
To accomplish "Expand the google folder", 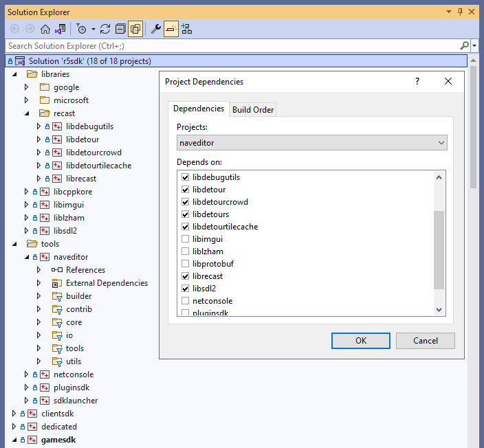I will (27, 87).
